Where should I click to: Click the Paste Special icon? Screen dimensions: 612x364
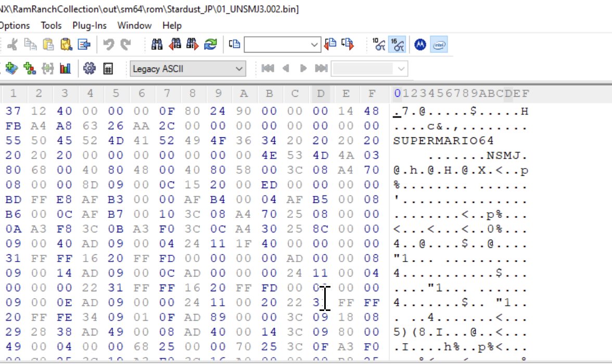tap(67, 45)
